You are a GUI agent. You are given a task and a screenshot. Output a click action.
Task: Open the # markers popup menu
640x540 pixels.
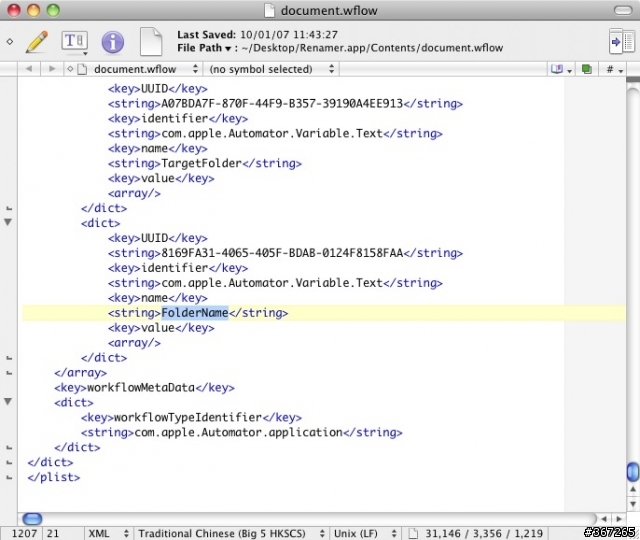click(614, 69)
